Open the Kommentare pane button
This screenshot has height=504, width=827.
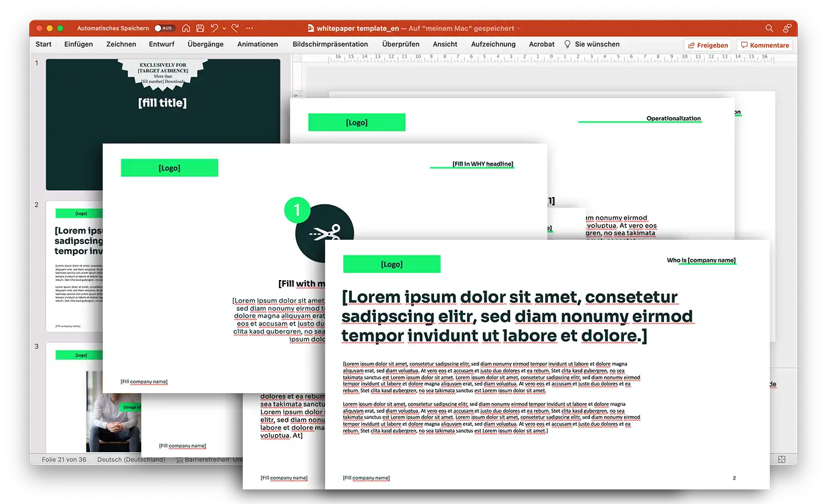point(765,45)
